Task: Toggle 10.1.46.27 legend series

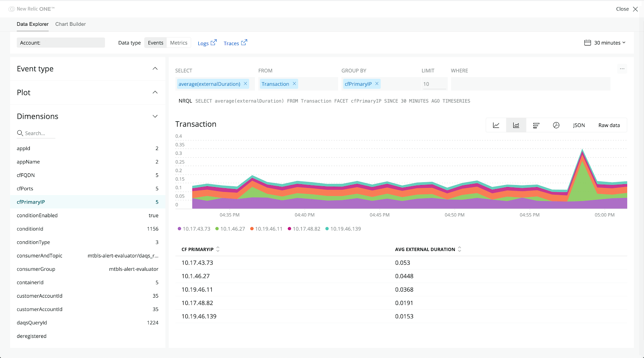Action: (230, 229)
